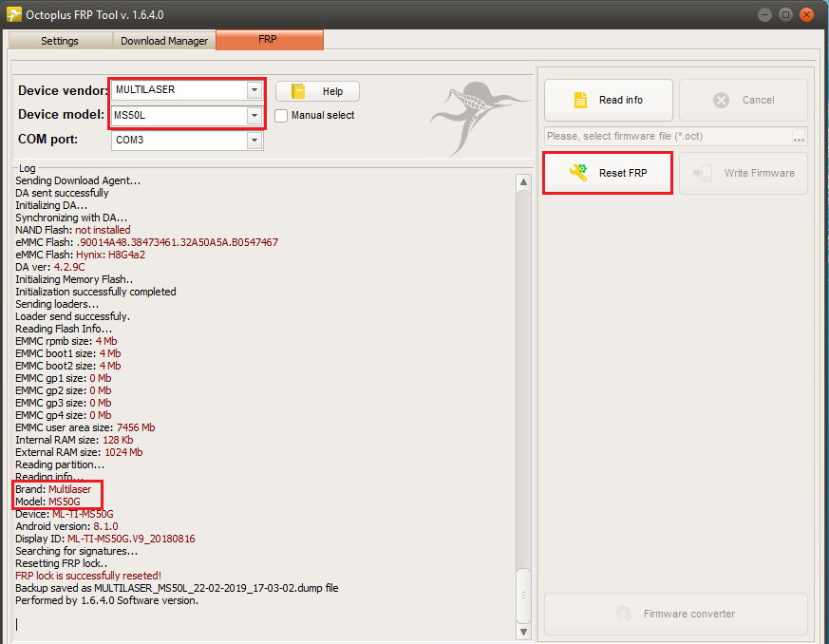The height and width of the screenshot is (644, 829).
Task: Click the 'Brand: Multilaser' log line
Action: click(53, 489)
